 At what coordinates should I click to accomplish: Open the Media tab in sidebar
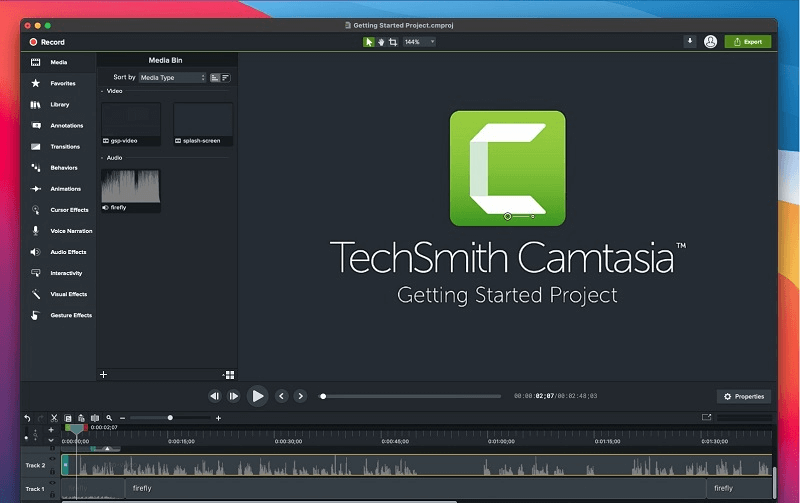[x=58, y=62]
